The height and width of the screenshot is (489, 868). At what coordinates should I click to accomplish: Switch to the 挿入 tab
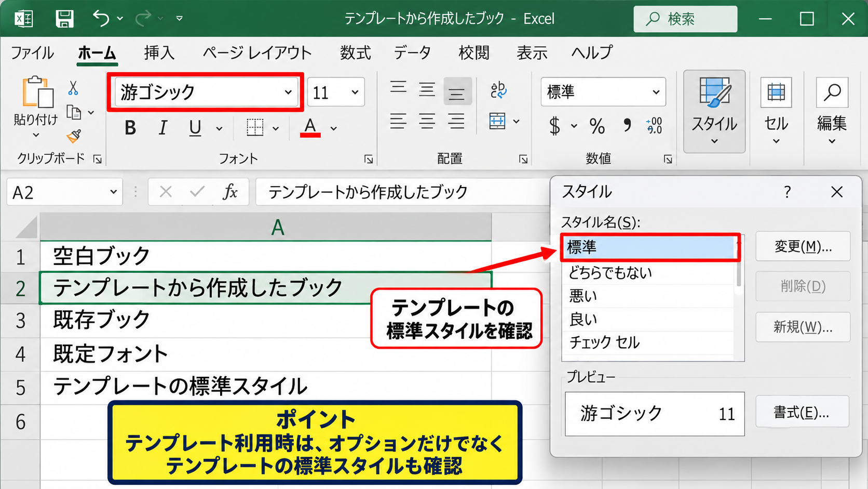pyautogui.click(x=159, y=52)
